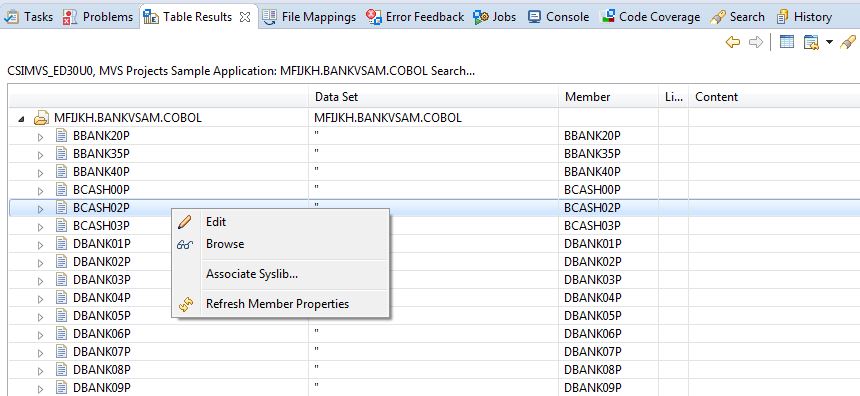Click the file icon of BBANK35P
The width and height of the screenshot is (860, 396).
coord(62,154)
